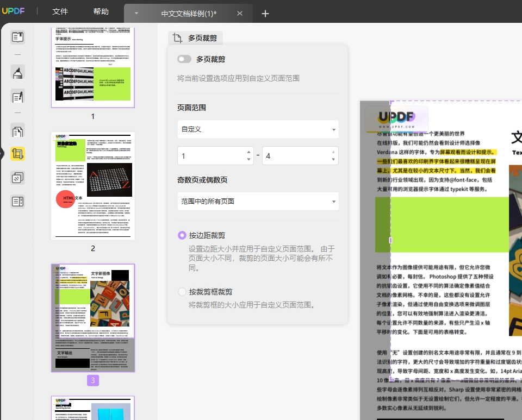
Task: Open the 帮助 menu
Action: click(x=101, y=11)
